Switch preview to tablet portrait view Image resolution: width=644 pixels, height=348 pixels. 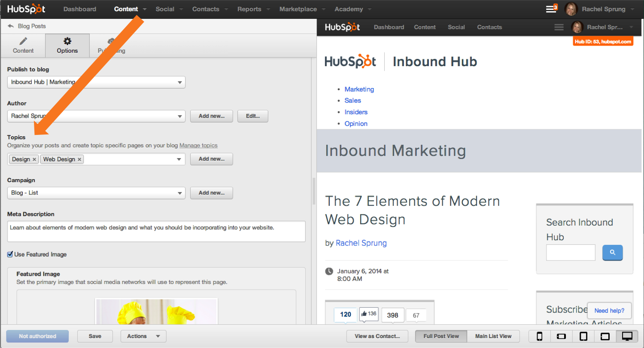(583, 336)
